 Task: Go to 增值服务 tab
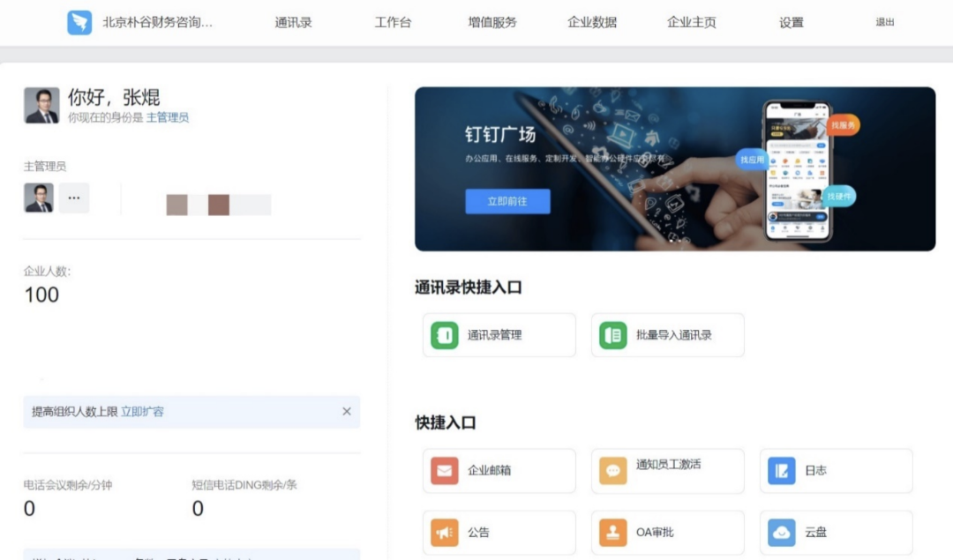click(492, 22)
